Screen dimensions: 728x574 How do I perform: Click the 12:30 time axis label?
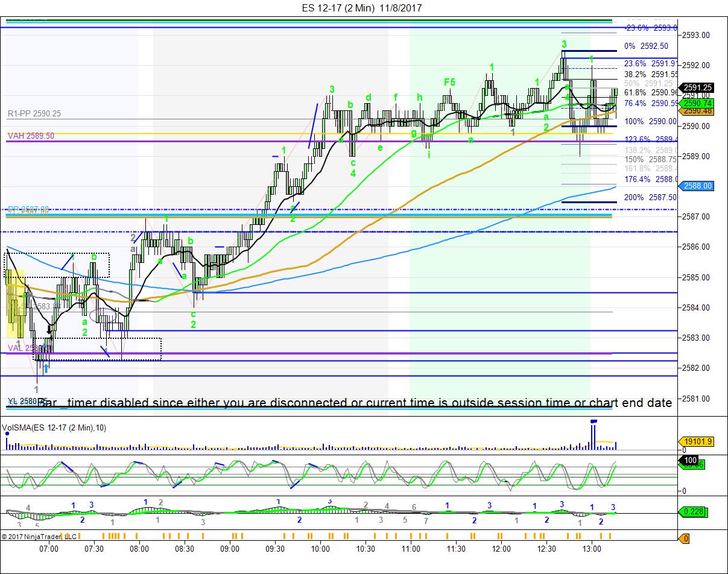(x=546, y=548)
